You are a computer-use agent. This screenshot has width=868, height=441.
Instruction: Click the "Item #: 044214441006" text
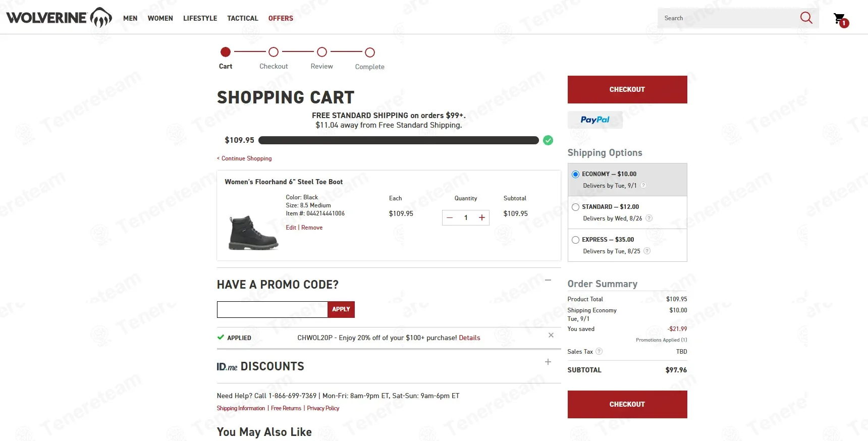[315, 213]
